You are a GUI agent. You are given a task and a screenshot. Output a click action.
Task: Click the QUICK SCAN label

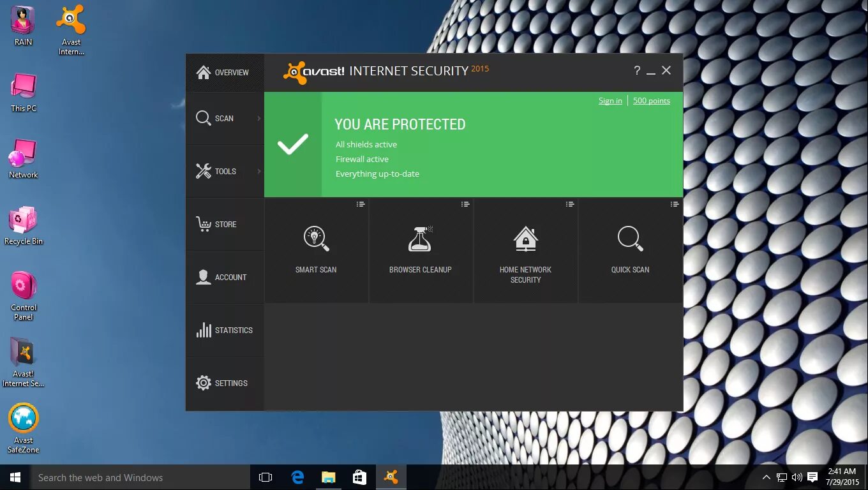coord(630,269)
